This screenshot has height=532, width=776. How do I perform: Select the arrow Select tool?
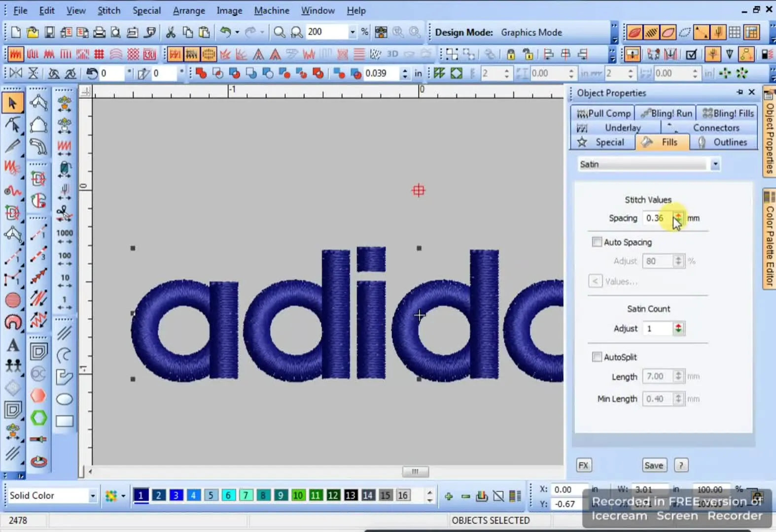pos(12,103)
